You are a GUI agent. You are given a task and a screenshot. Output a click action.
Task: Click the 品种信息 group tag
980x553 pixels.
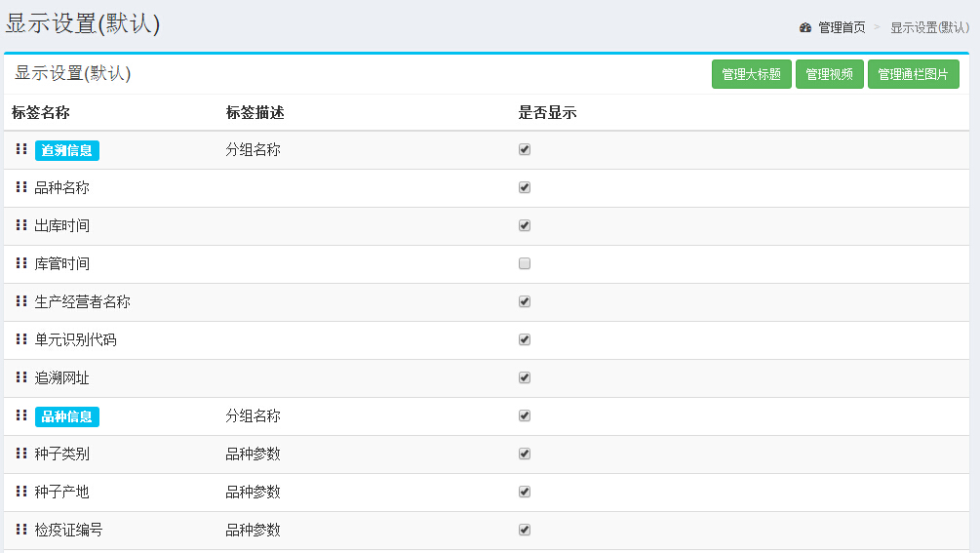(67, 416)
